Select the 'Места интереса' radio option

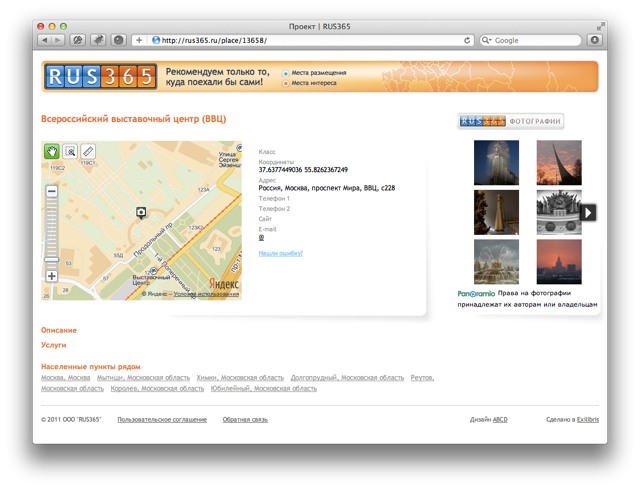pyautogui.click(x=286, y=83)
